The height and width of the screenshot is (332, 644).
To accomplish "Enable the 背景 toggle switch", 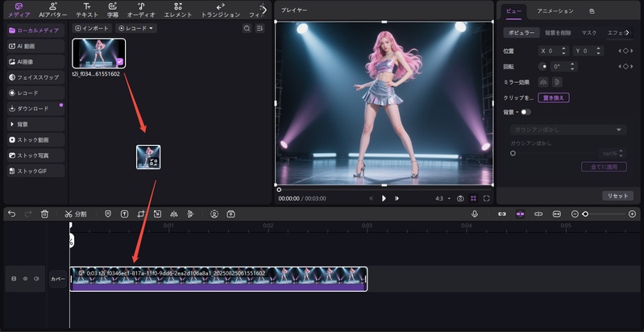I will coord(526,112).
